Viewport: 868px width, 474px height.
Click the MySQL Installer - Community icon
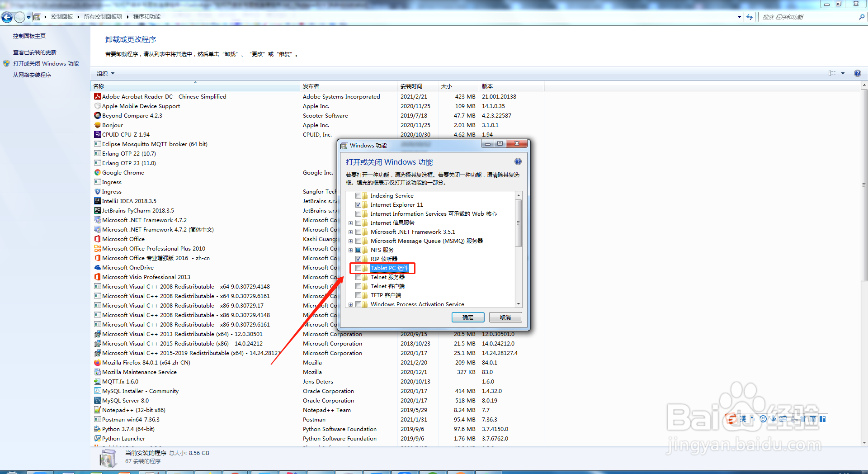pos(97,391)
